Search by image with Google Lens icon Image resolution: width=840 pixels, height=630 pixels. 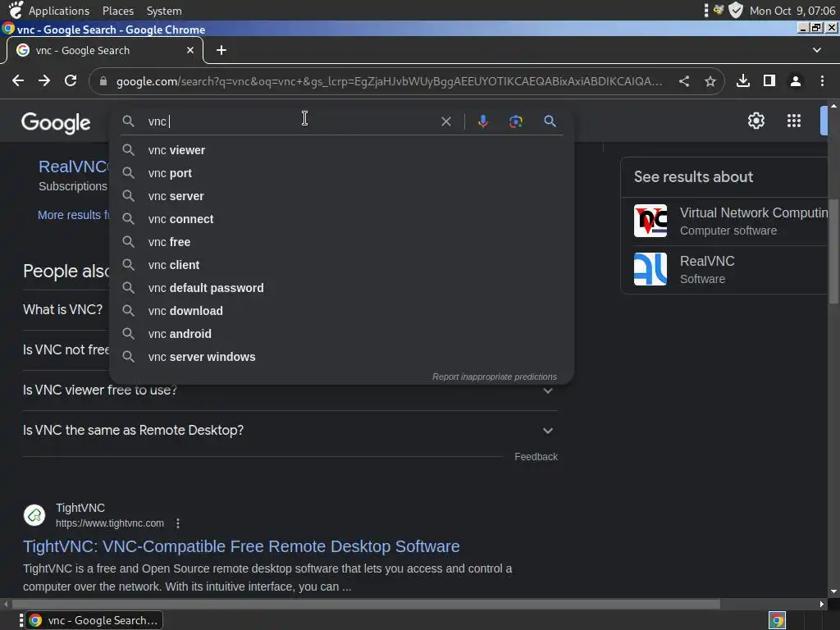pos(515,121)
